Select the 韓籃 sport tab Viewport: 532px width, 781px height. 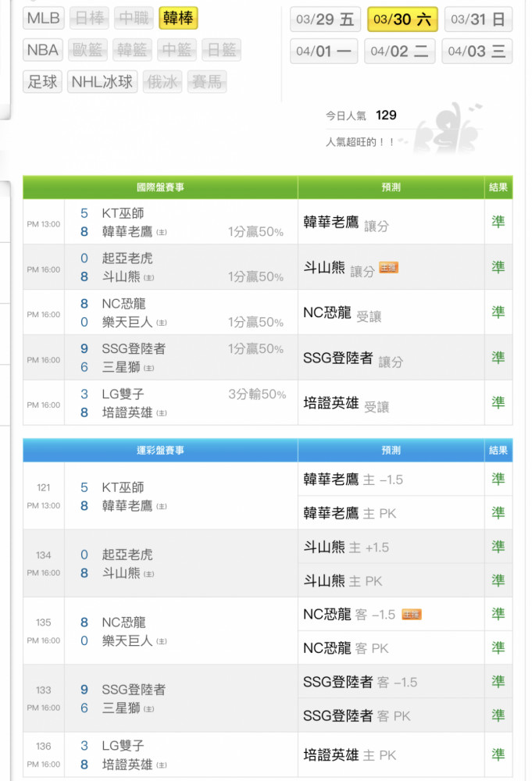(132, 50)
